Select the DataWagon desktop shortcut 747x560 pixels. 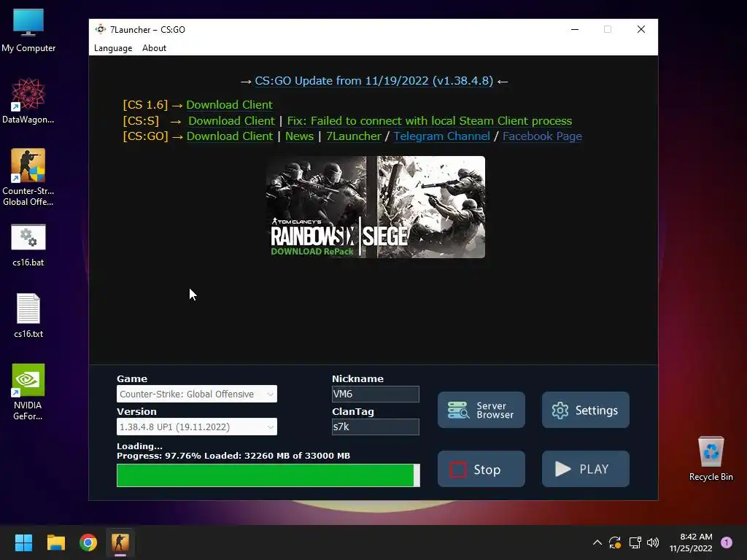coord(28,101)
